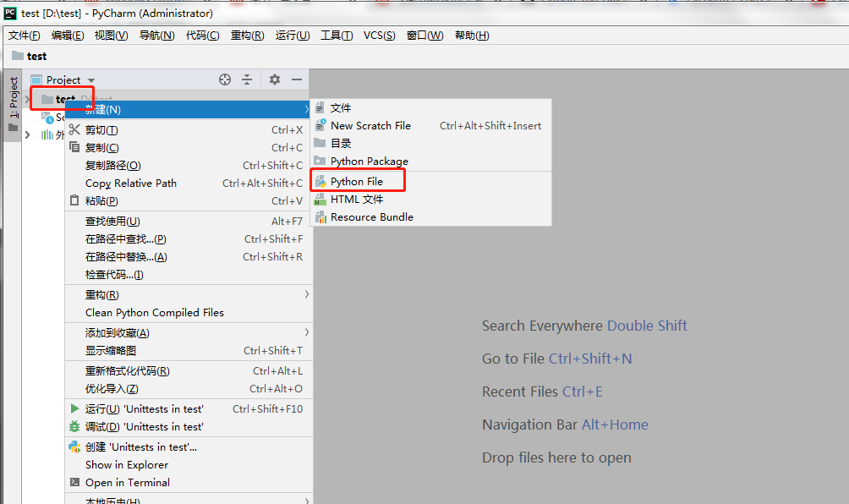
Task: Choose 优化导入(Z)
Action: (x=189, y=389)
